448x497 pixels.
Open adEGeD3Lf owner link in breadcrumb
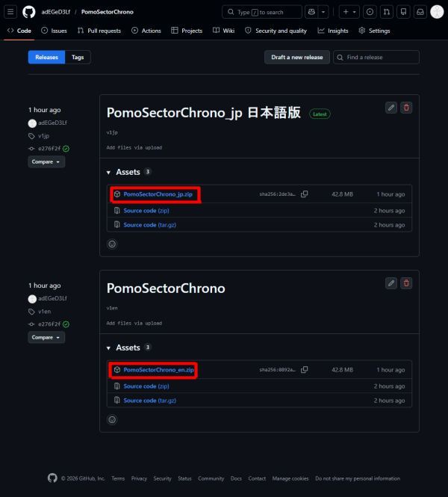[56, 12]
